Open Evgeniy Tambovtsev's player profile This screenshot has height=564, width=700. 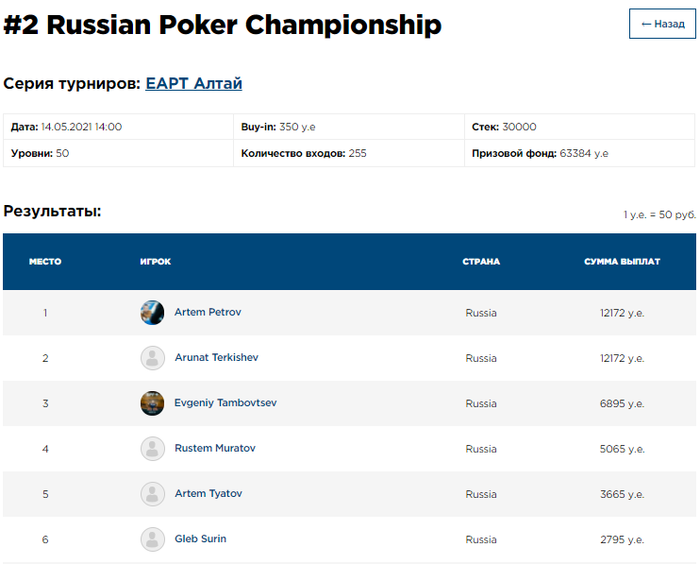225,403
